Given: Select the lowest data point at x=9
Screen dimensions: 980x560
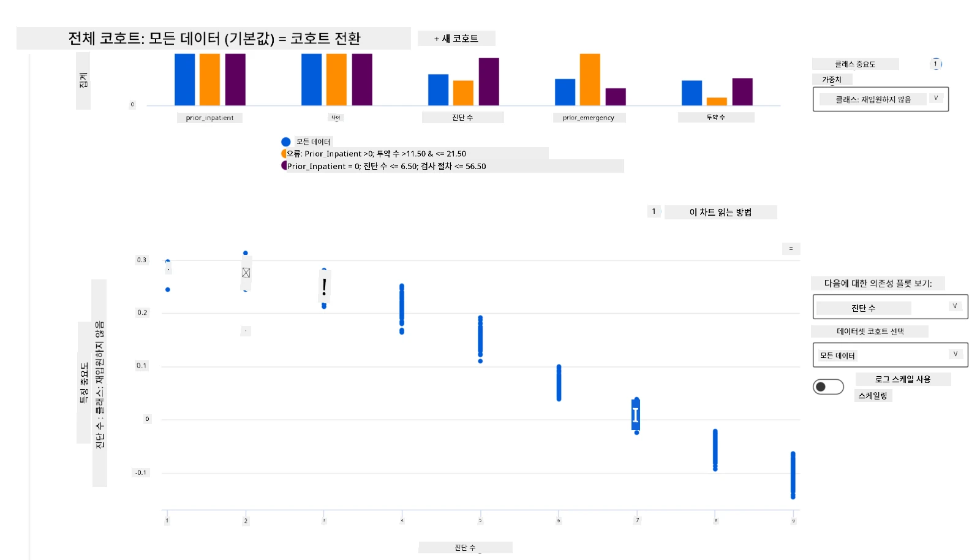Looking at the screenshot, I should point(793,496).
